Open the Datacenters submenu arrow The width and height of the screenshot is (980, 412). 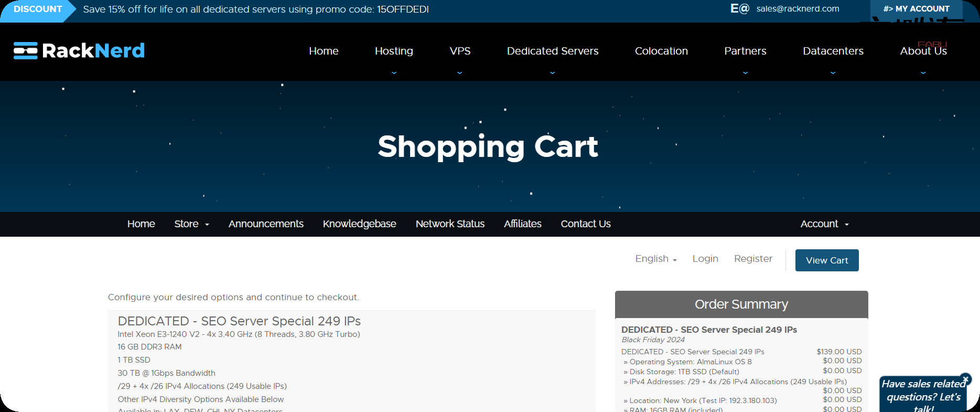(x=833, y=73)
